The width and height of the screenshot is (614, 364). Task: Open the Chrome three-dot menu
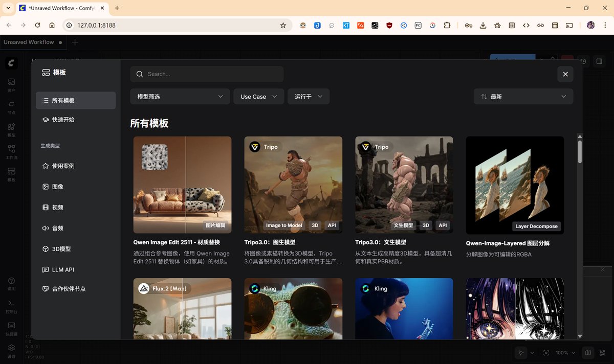[605, 25]
